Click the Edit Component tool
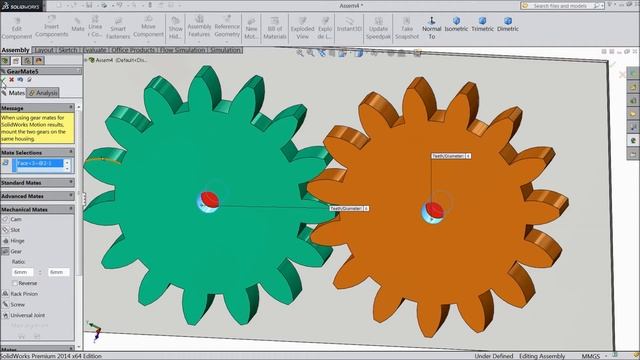 [17, 28]
